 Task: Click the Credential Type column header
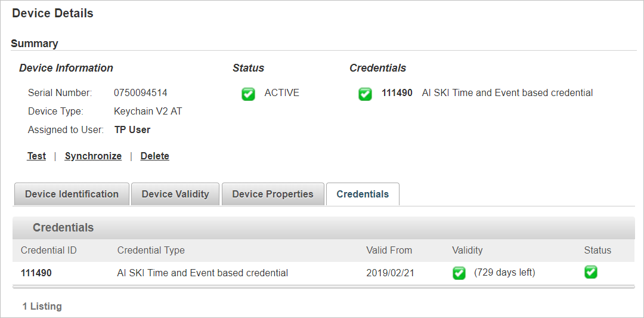click(x=151, y=251)
